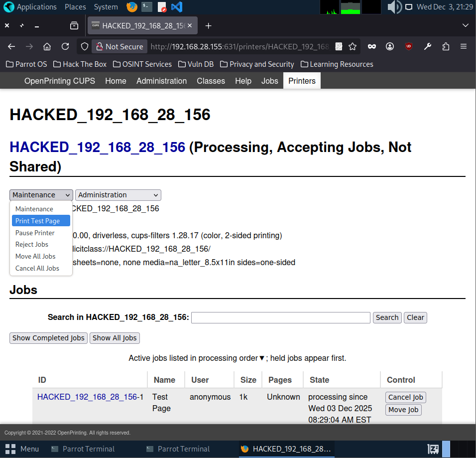Open the Administration page in the CUPS navbar
This screenshot has height=458, width=476.
(161, 81)
